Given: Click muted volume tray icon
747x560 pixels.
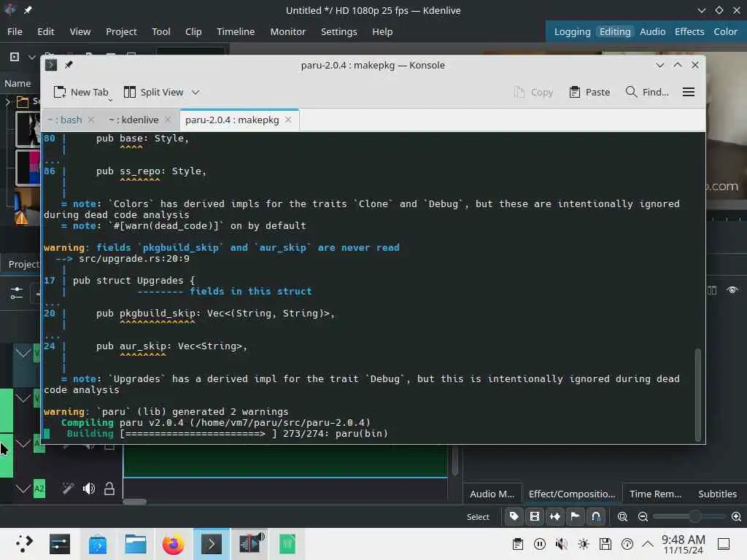Looking at the screenshot, I should [x=562, y=544].
